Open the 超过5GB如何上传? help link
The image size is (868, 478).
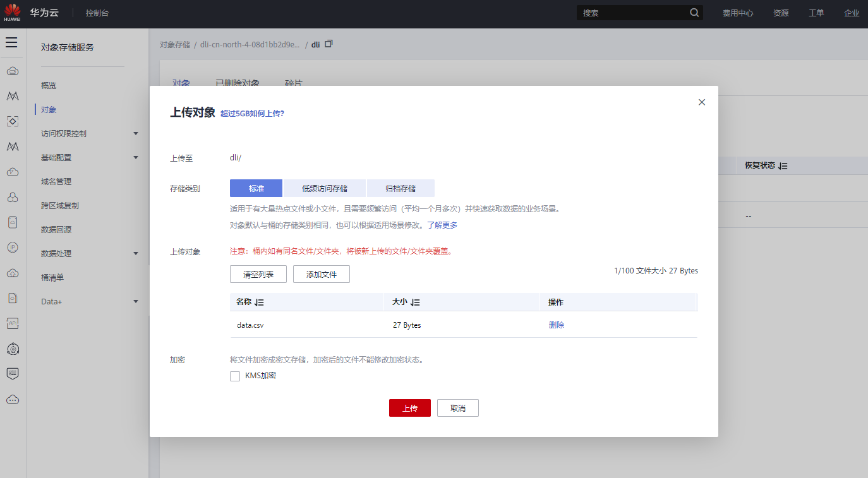pos(252,114)
